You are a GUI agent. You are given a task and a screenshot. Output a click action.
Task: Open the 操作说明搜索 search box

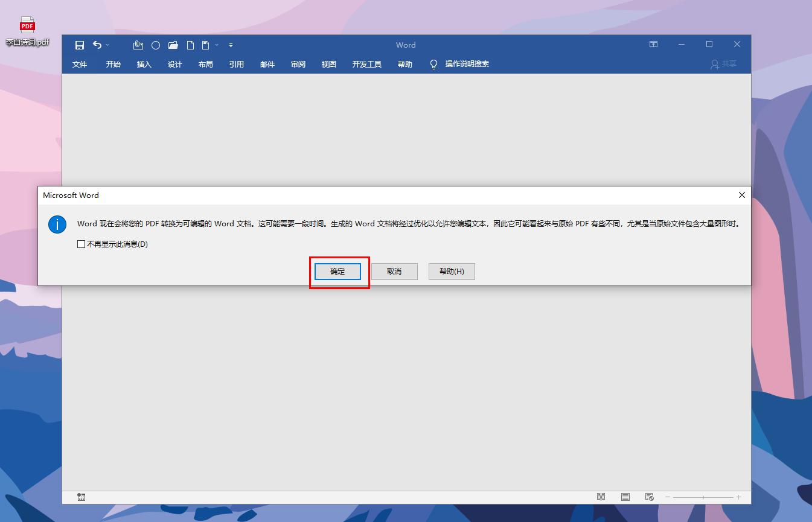tap(468, 64)
